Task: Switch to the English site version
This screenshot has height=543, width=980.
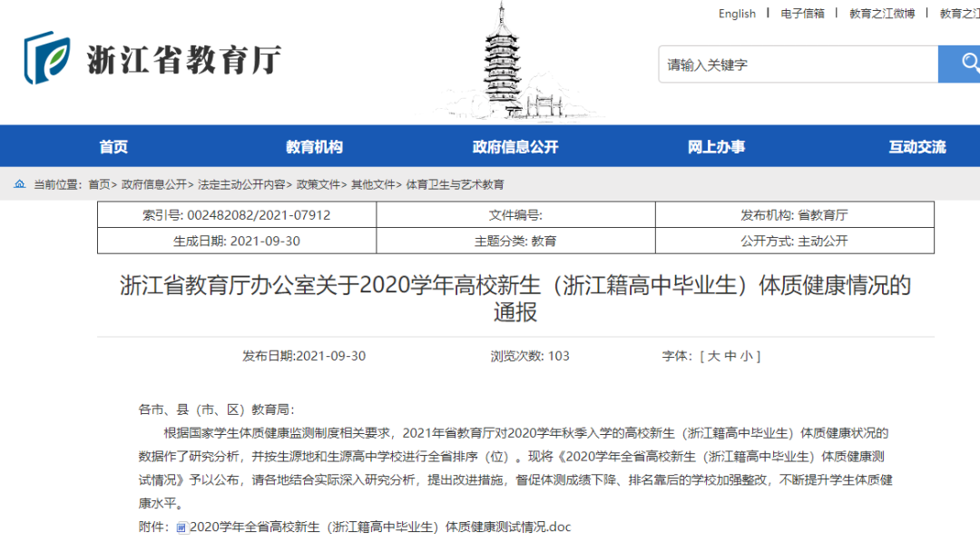Action: 737,14
